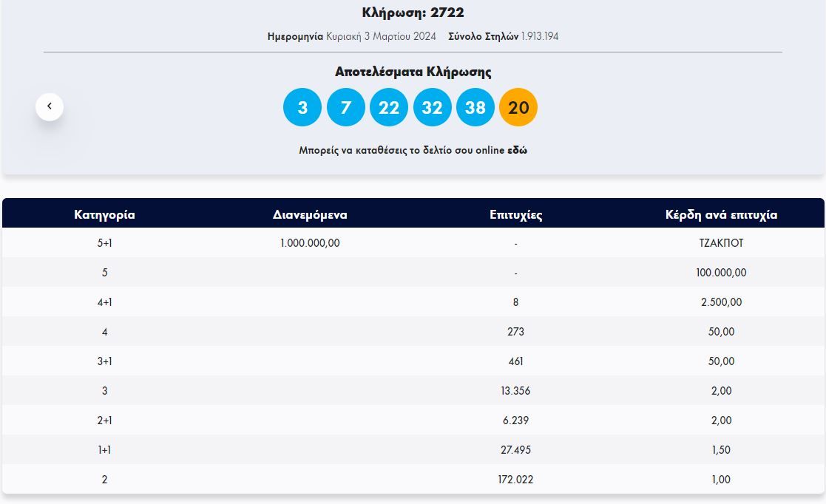Click the blue ball numbered 22
This screenshot has width=826, height=504.
389,108
